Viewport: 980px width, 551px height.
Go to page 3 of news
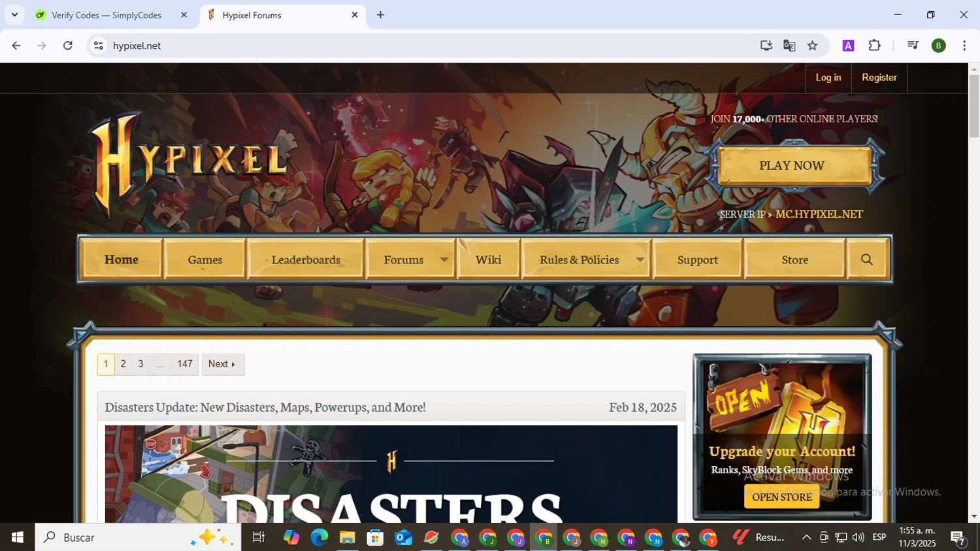(140, 364)
